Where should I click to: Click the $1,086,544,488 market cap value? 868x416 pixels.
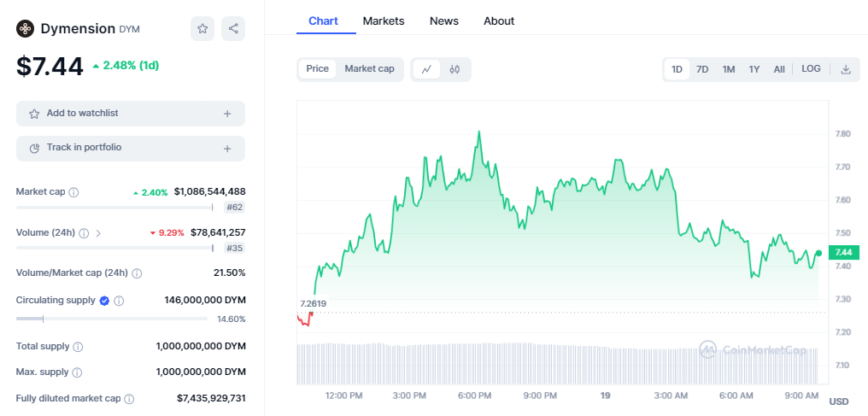(x=210, y=191)
